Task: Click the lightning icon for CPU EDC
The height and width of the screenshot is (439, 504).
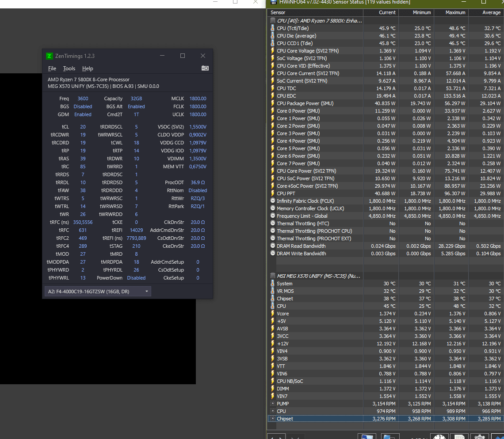Action: [x=273, y=96]
